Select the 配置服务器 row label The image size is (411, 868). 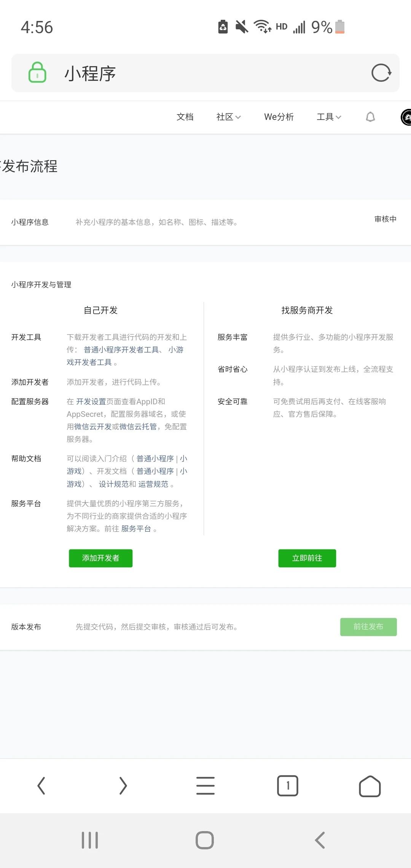[x=30, y=401]
